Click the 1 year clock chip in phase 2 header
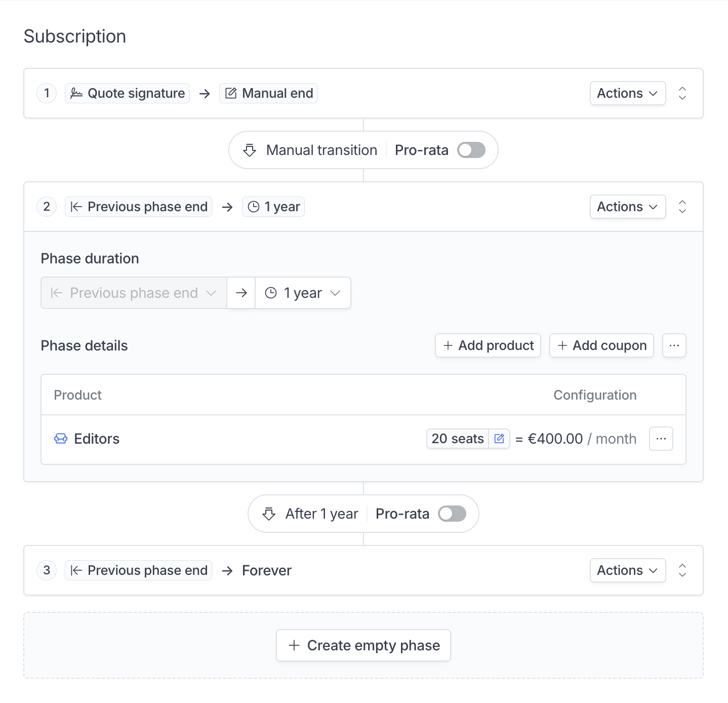 point(273,207)
